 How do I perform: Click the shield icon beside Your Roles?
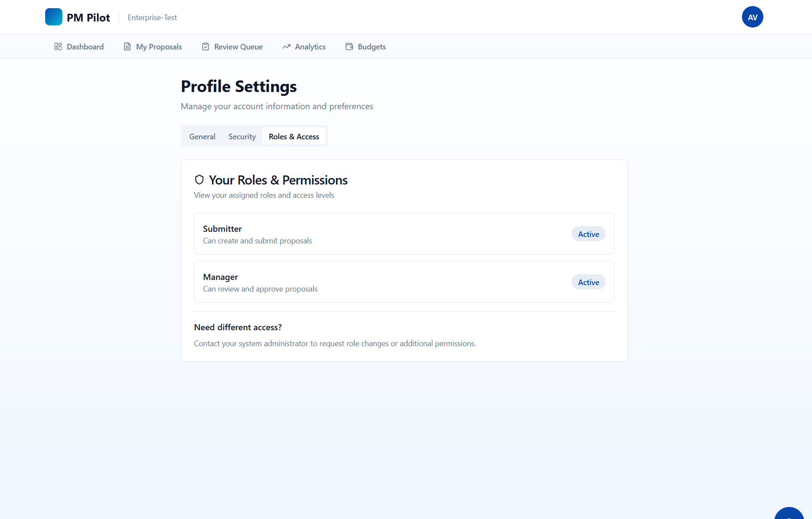[x=199, y=180]
